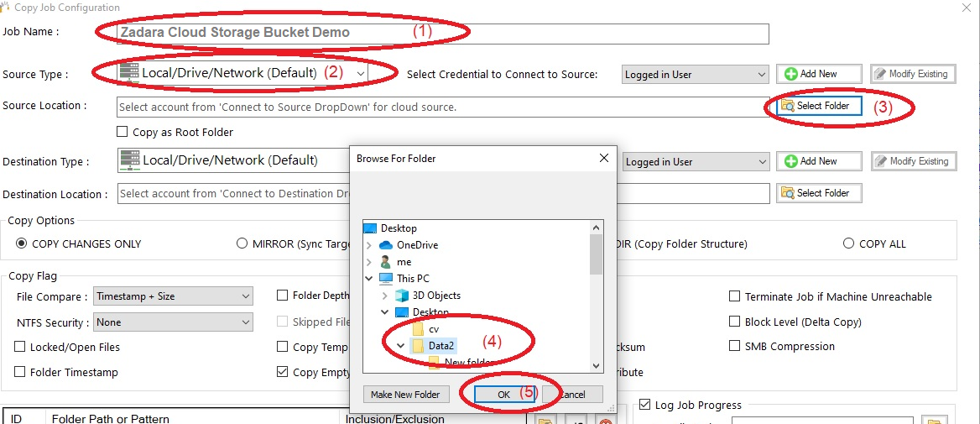The width and height of the screenshot is (980, 424).
Task: Check Terminate Job if Machine Unreachable
Action: point(735,296)
